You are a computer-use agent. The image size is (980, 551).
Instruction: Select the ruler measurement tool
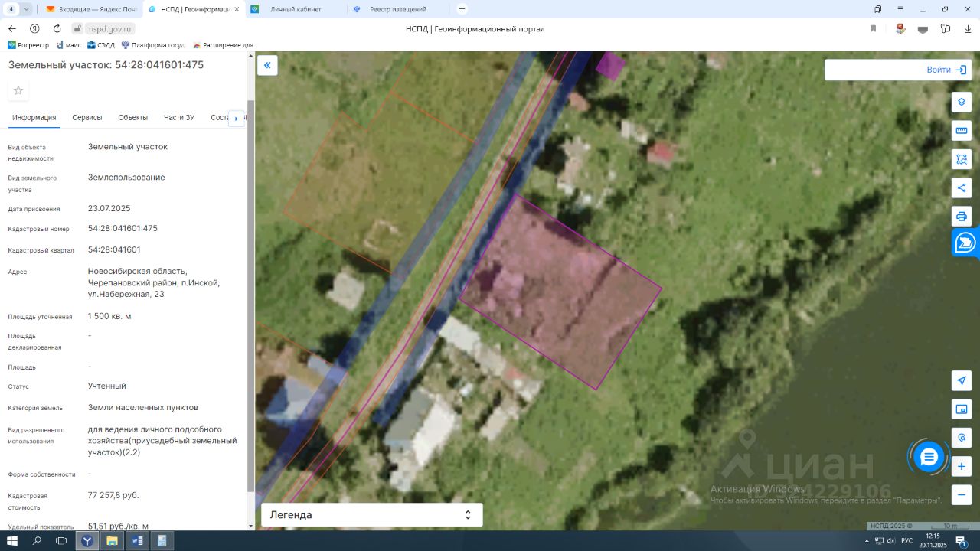coord(962,130)
